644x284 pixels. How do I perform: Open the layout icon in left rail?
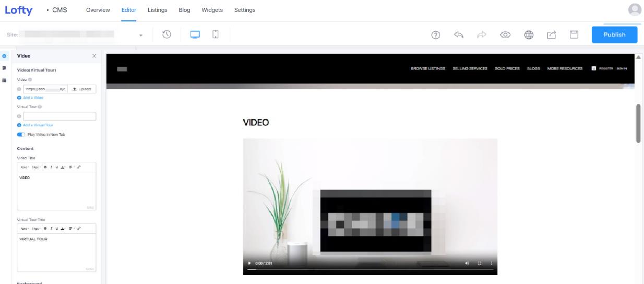tap(5, 80)
